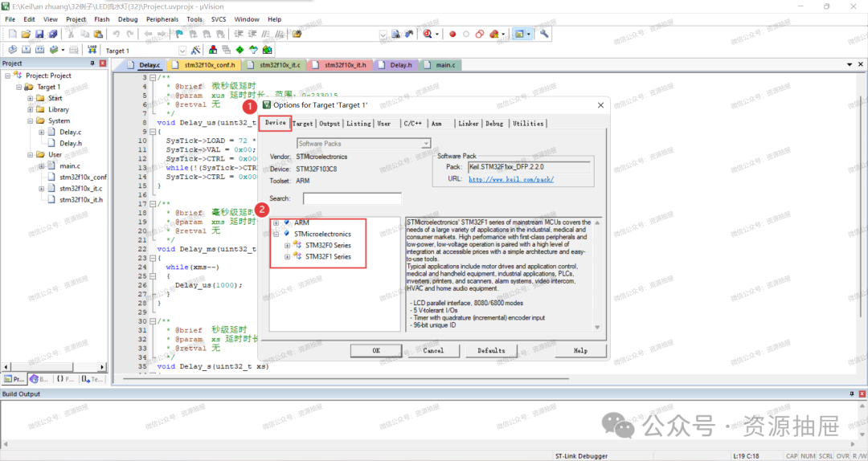The height and width of the screenshot is (461, 868).
Task: Switch to the Books tab at Project panel bottom
Action: [x=39, y=379]
